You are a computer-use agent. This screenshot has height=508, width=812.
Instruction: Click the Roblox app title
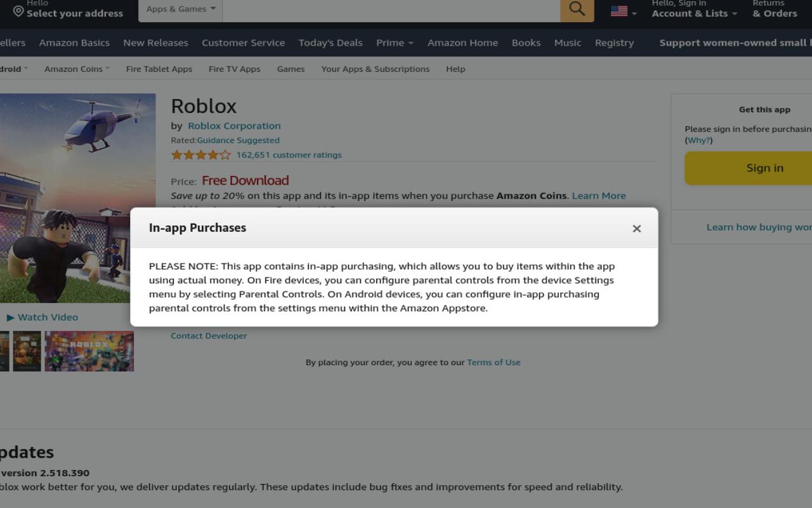(204, 106)
